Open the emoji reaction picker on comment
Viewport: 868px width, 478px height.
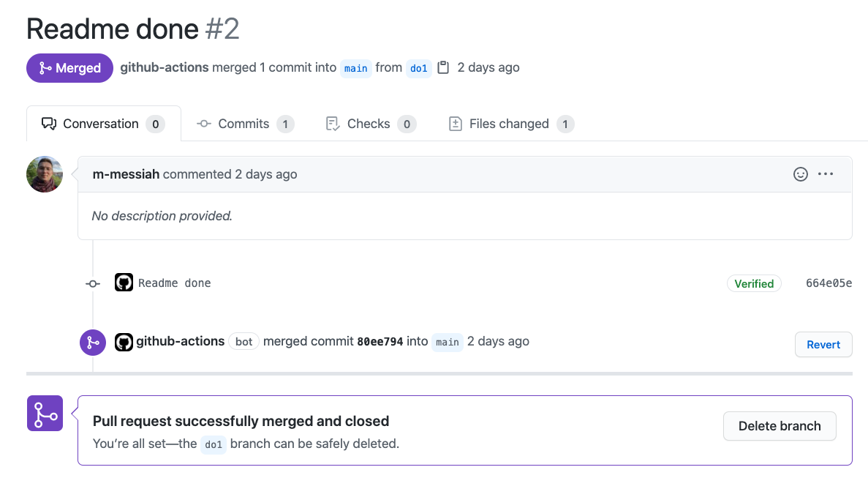[801, 174]
